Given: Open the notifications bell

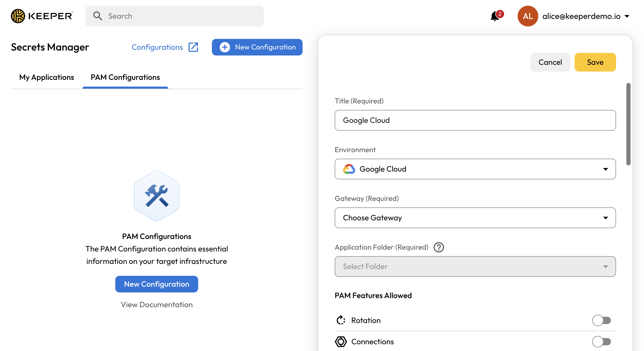Looking at the screenshot, I should 495,16.
